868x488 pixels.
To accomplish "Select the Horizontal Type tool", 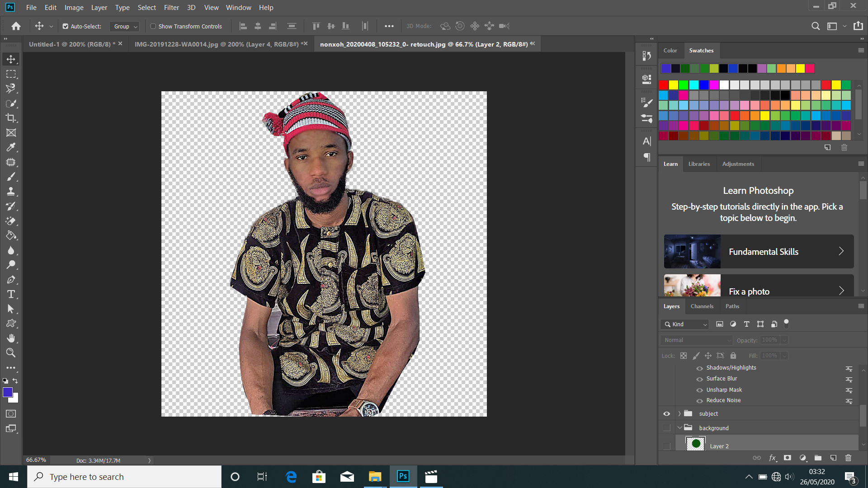I will coord(11,294).
